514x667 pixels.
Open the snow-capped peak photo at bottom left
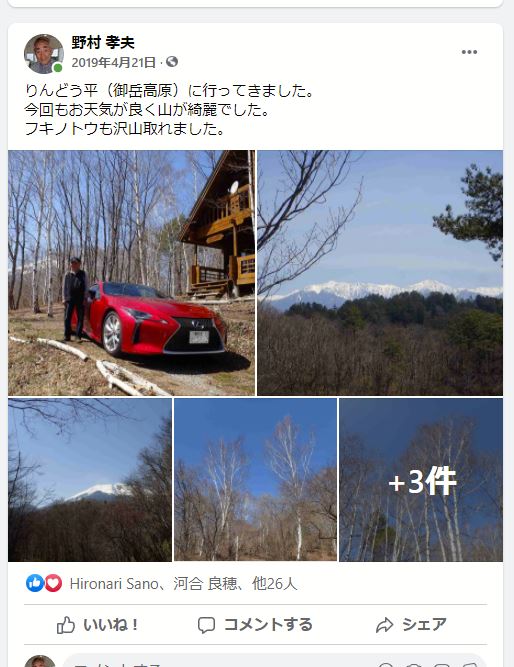[x=90, y=480]
